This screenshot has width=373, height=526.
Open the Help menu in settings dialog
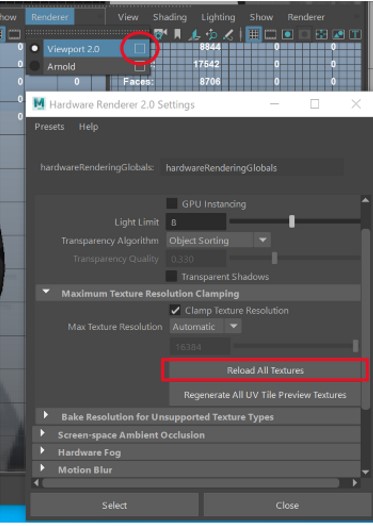[x=89, y=127]
